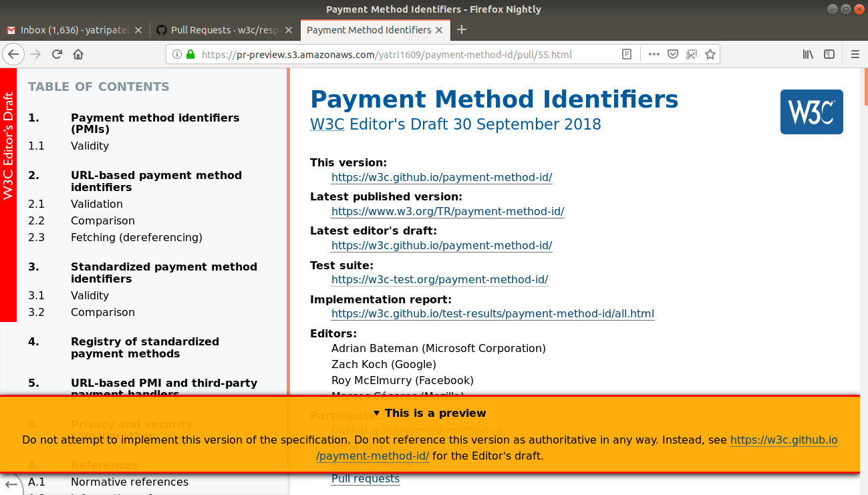Click 'Roy McElmurry (Facebook)' editor name
This screenshot has height=495, width=868.
[x=402, y=381]
